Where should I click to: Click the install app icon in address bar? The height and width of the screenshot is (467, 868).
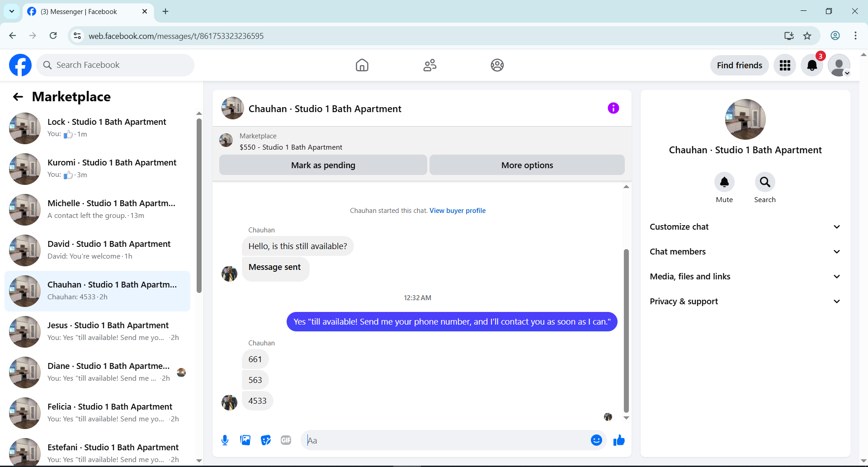(x=789, y=36)
